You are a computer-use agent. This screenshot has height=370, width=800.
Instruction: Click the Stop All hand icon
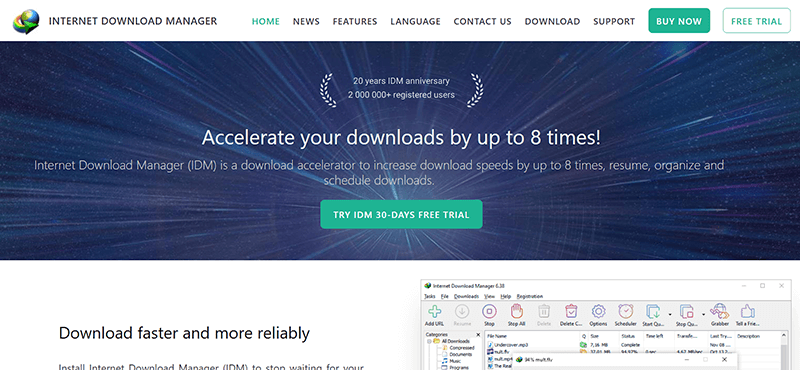(517, 311)
